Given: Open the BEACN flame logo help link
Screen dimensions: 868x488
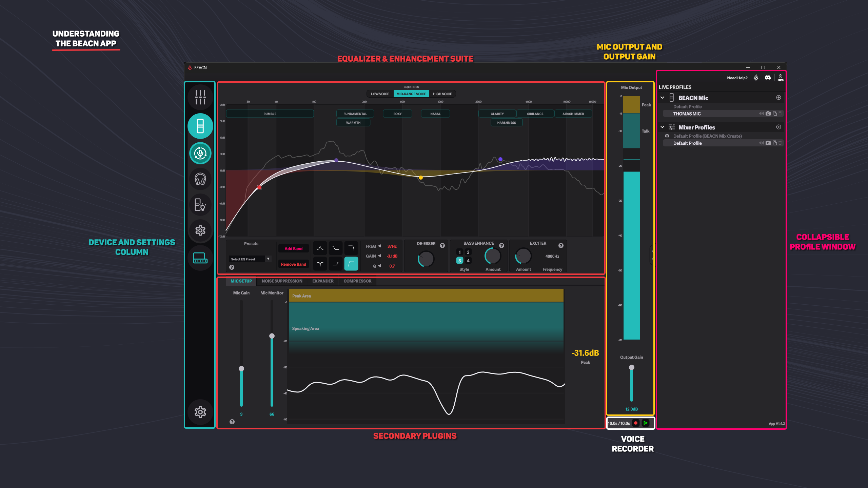Looking at the screenshot, I should [x=756, y=78].
